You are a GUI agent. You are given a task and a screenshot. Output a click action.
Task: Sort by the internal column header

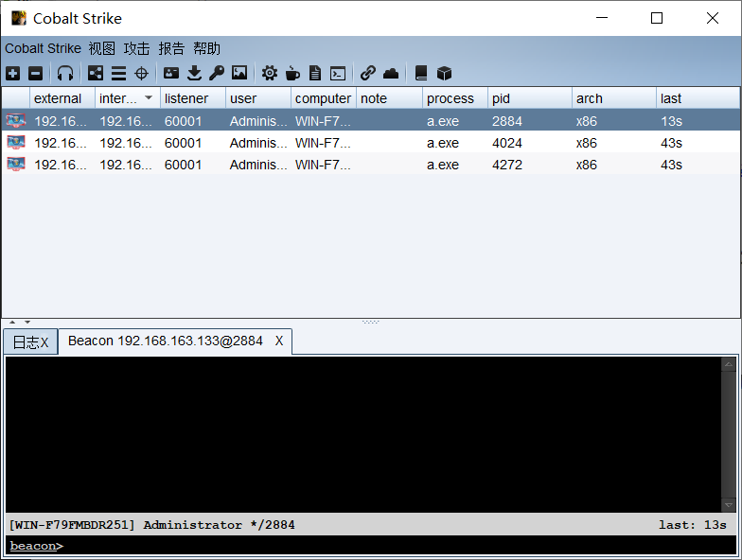[x=128, y=98]
